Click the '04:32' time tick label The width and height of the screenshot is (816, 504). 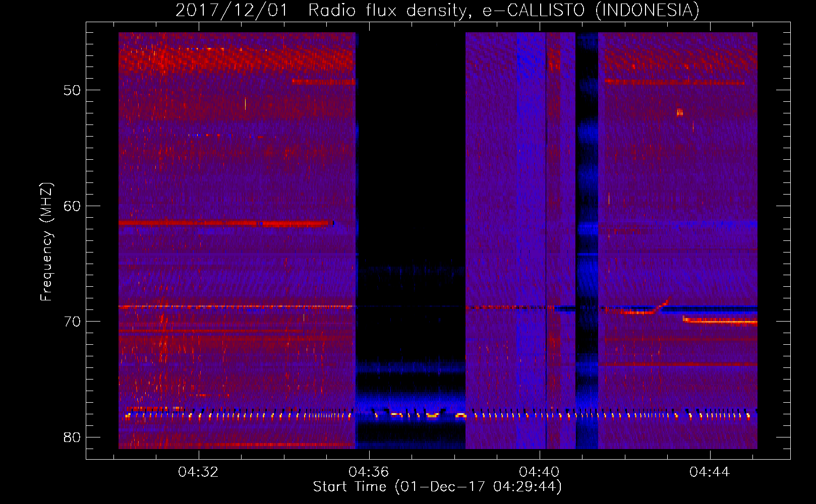point(198,472)
